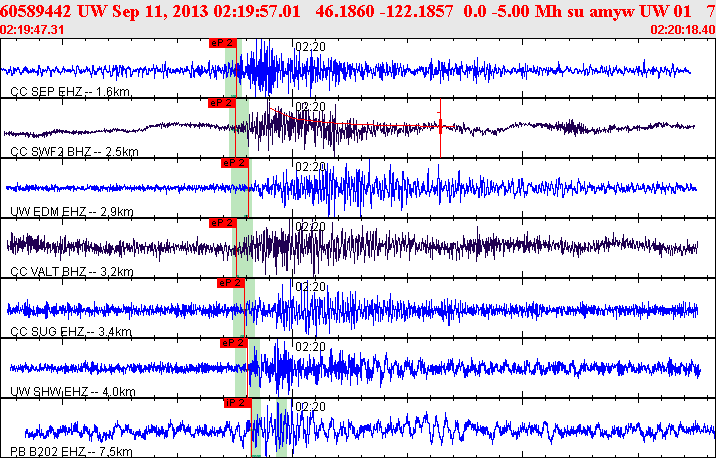This screenshot has width=716, height=458.
Task: Click the second green window on B202 trace
Action: 282,428
